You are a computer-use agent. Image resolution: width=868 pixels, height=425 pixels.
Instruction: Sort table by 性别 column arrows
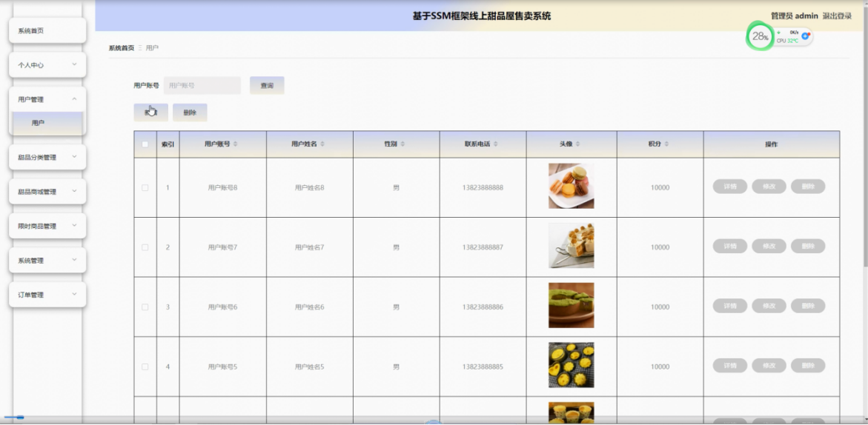tap(402, 144)
